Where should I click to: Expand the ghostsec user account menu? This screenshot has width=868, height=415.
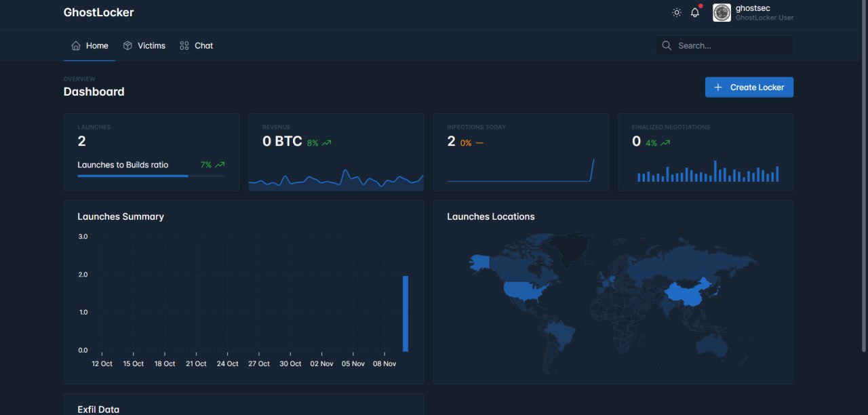click(x=764, y=13)
